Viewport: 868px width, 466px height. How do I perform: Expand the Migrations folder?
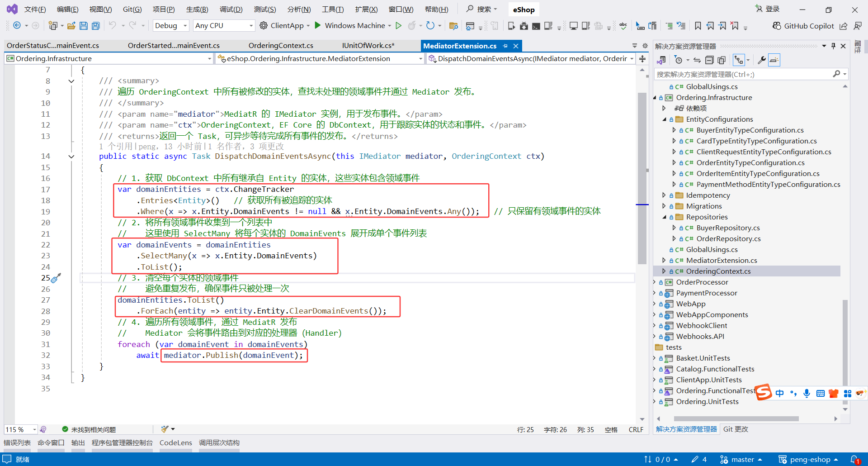(664, 206)
